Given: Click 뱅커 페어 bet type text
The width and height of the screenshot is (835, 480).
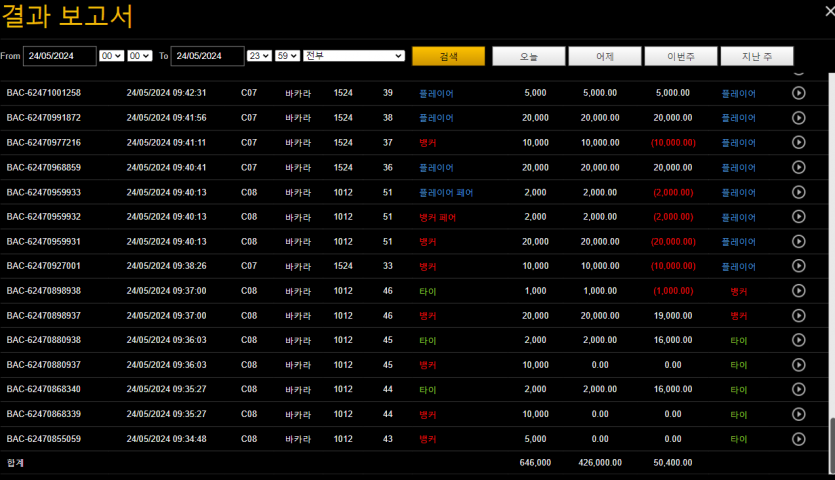Looking at the screenshot, I should [x=437, y=217].
